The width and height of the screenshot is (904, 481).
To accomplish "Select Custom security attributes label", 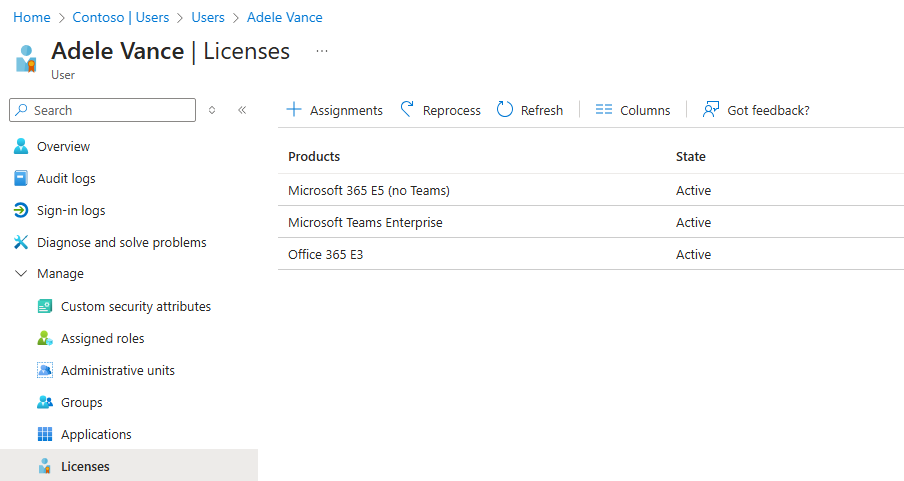I will tap(136, 306).
